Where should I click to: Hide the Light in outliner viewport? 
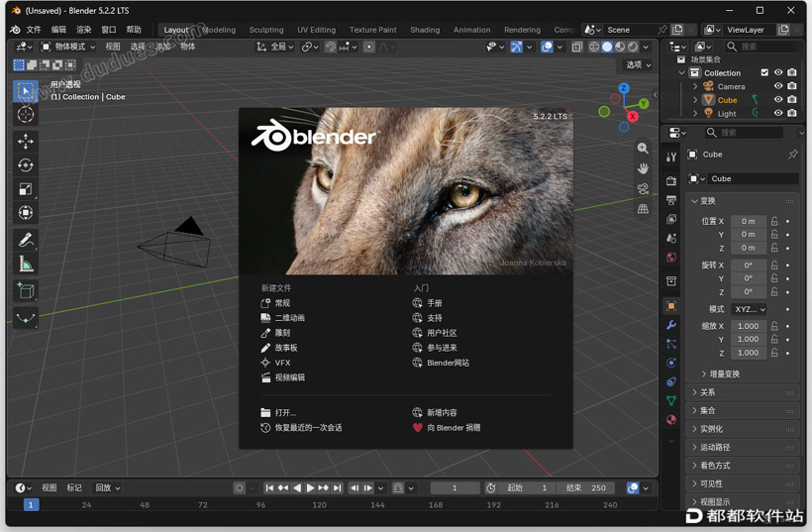tap(777, 113)
